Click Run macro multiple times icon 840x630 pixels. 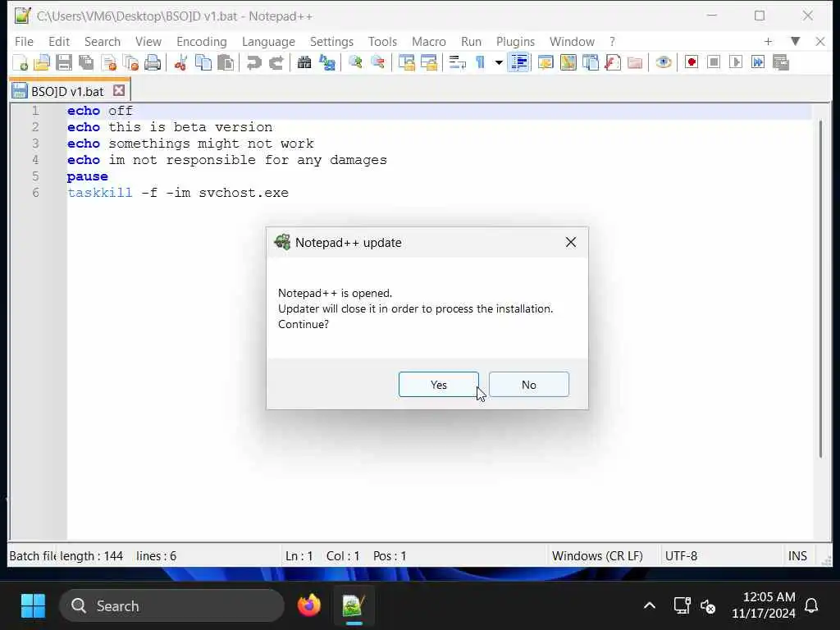tap(758, 62)
